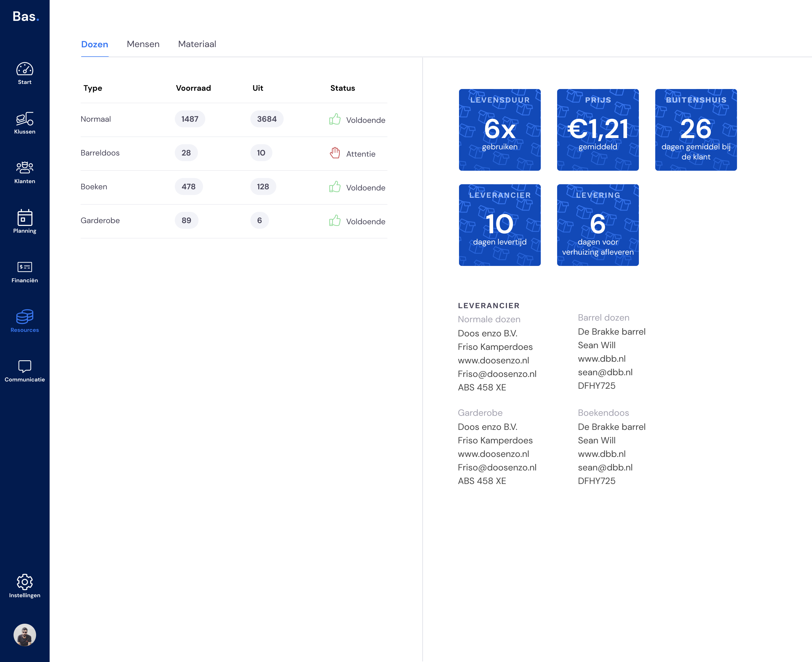812x662 pixels.
Task: Click the sean@dbb.nl email under Barrel dozen
Action: coord(605,372)
